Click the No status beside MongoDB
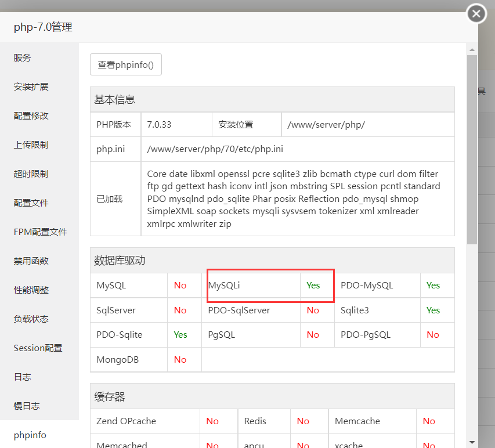Screen dimensions: 495x448 pos(180,360)
